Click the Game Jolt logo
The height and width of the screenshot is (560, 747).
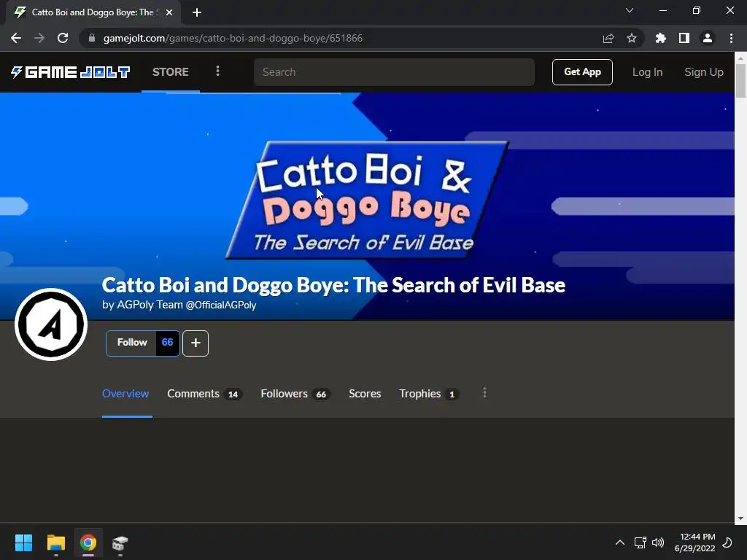[x=71, y=72]
